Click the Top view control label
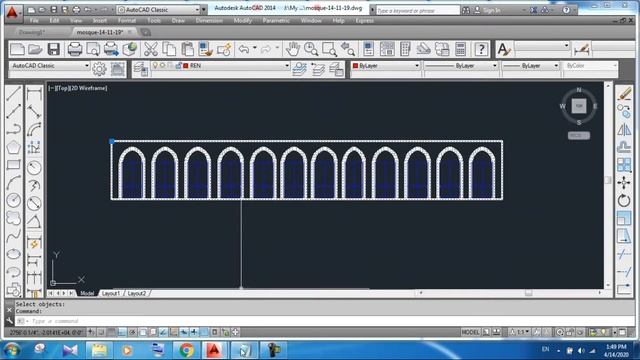 pyautogui.click(x=62, y=88)
